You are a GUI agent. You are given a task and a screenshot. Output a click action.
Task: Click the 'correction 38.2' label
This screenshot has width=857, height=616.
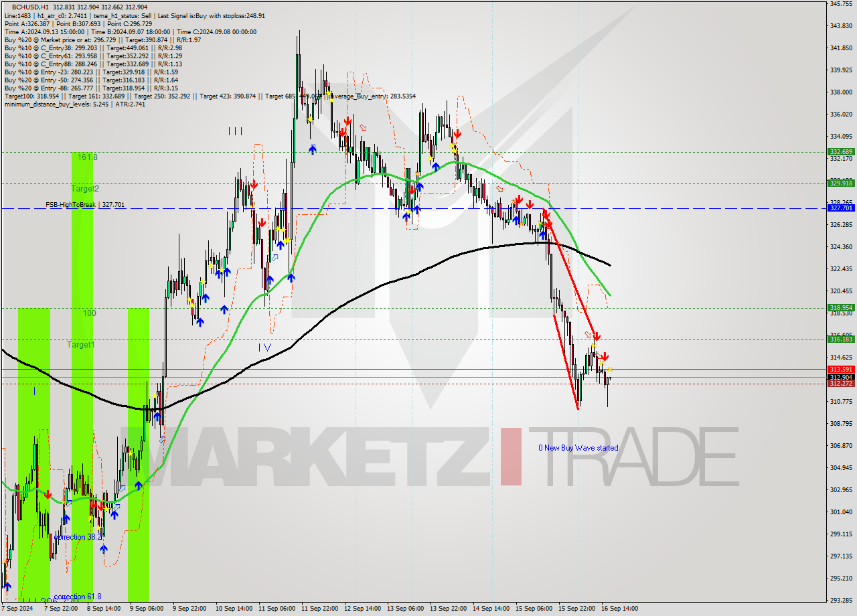point(79,537)
